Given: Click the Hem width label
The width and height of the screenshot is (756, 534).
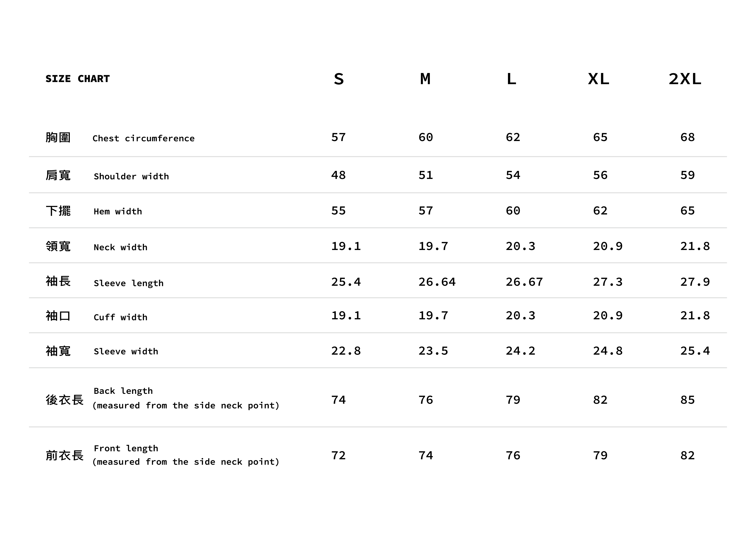Looking at the screenshot, I should click(x=117, y=211).
